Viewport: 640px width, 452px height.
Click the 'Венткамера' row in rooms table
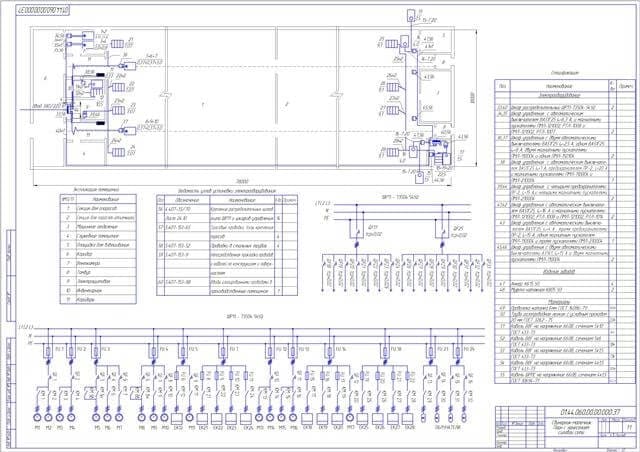(98, 263)
